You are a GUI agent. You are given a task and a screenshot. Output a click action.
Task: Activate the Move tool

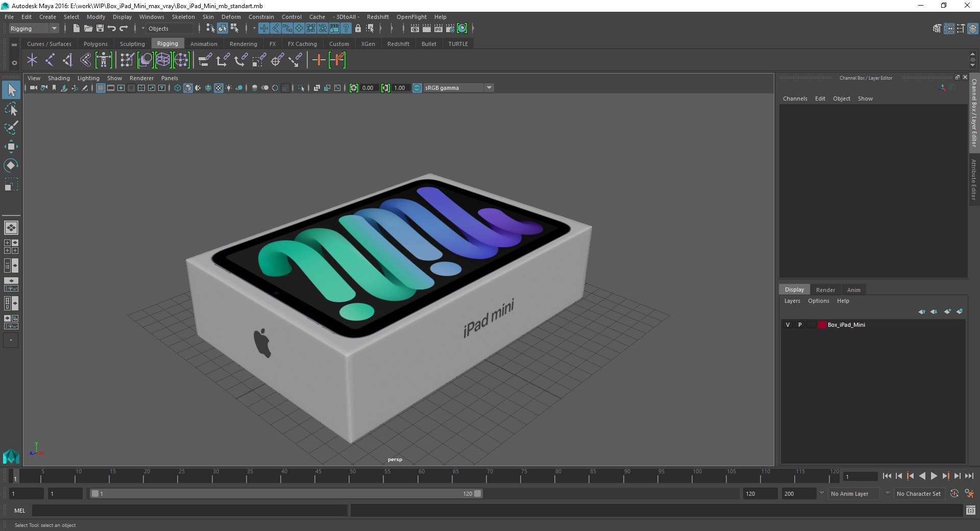coord(11,147)
